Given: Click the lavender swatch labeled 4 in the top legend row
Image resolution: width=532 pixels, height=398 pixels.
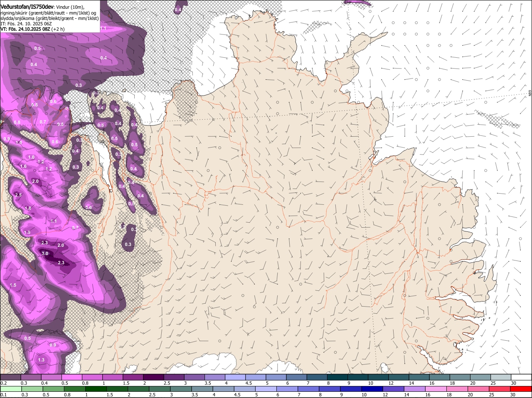Looking at the screenshot, I should coord(235,377).
